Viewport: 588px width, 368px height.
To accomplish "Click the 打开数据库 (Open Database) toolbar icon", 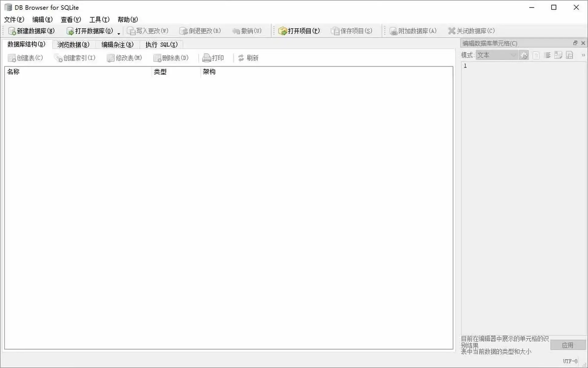I will coord(70,31).
